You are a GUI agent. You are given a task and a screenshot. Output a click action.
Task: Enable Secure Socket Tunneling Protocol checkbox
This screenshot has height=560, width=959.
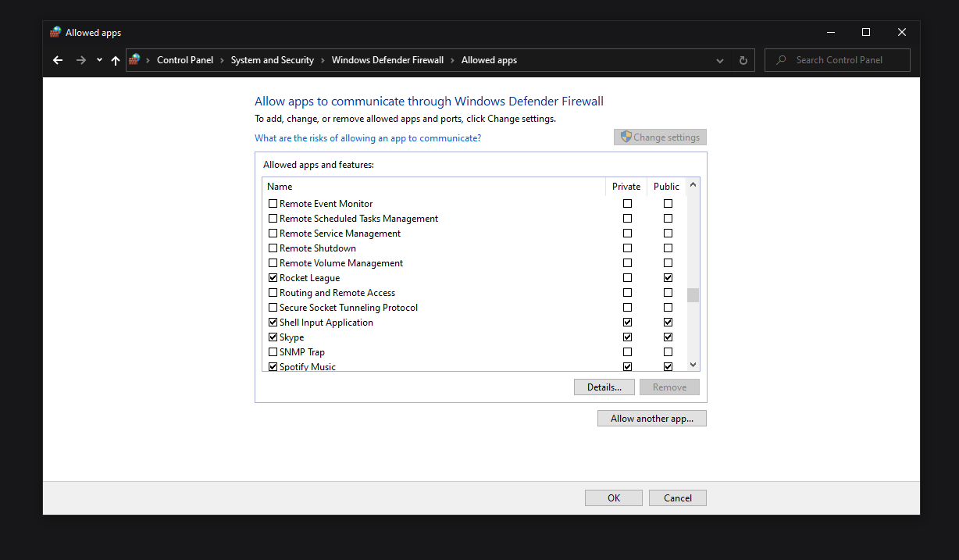click(x=273, y=308)
